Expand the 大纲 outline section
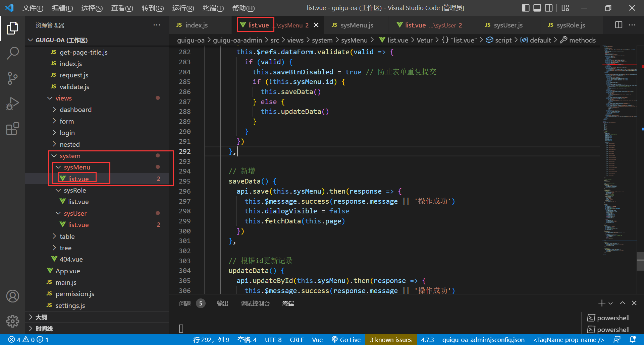 point(41,317)
